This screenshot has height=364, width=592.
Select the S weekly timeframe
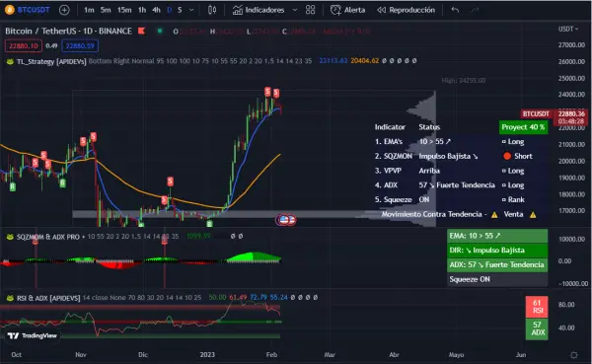(x=180, y=10)
